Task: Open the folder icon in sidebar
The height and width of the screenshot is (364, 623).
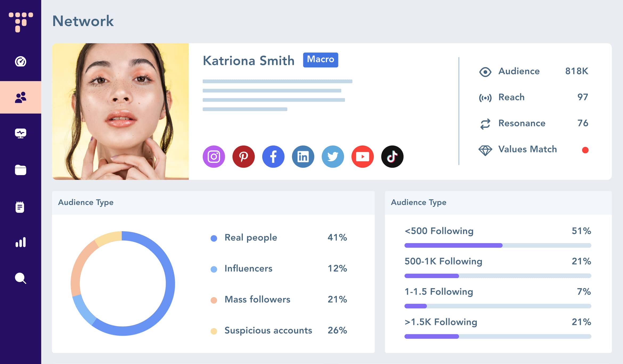Action: coord(21,170)
